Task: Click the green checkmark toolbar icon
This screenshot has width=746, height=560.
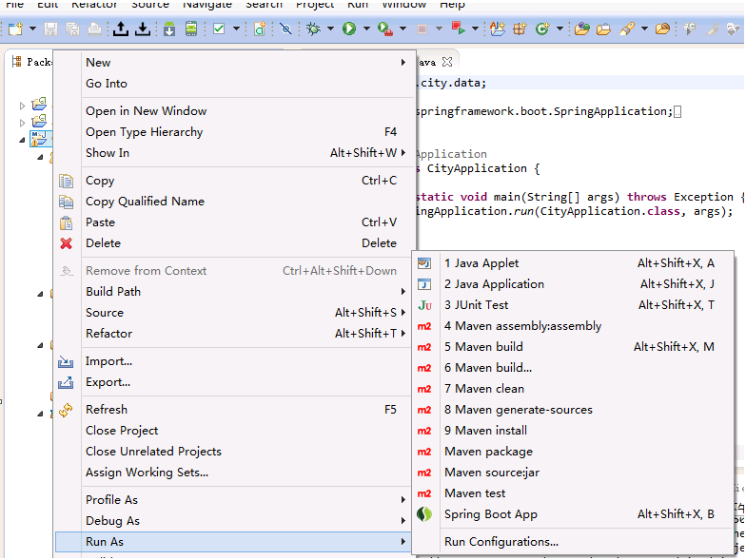Action: click(219, 29)
